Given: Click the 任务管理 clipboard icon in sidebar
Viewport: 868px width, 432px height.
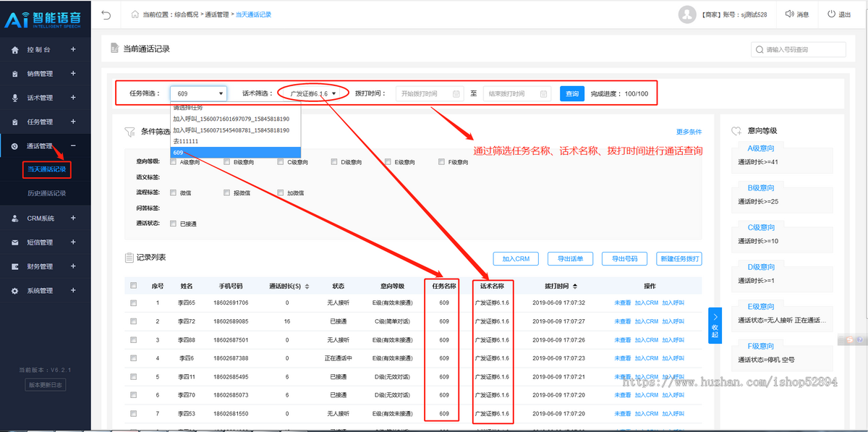Looking at the screenshot, I should coord(16,122).
